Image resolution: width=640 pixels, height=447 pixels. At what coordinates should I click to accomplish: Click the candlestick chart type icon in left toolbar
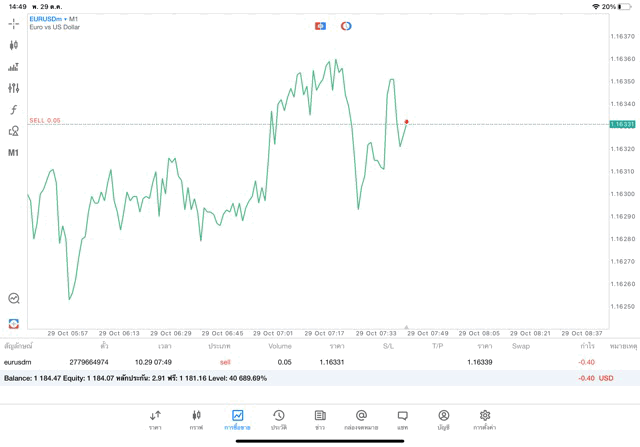[14, 45]
